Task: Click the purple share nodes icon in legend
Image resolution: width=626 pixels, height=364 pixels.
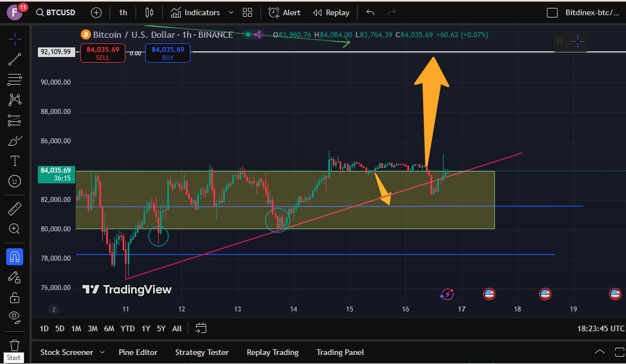Action: tap(258, 34)
